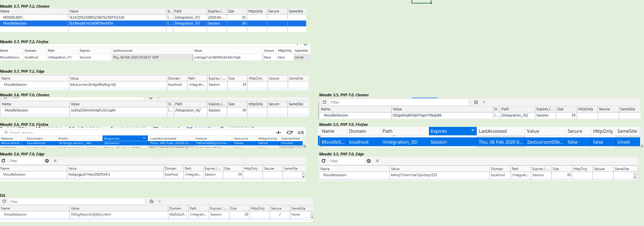644x226 pixels.
Task: Select highlighted MoodleS... row in Moodle 3.6 Firefox
Action: [x=151, y=143]
